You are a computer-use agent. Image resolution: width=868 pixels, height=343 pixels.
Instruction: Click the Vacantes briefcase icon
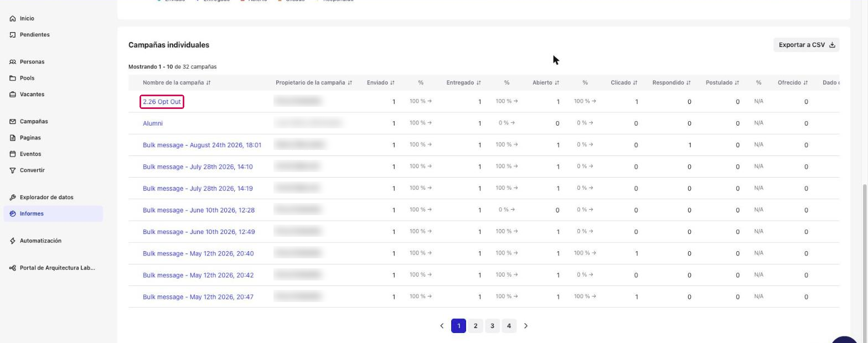13,95
